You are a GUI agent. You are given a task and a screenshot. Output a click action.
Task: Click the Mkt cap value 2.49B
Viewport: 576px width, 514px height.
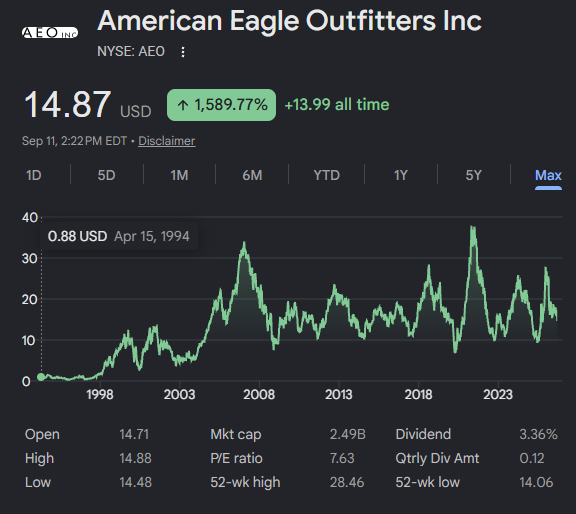pos(348,434)
